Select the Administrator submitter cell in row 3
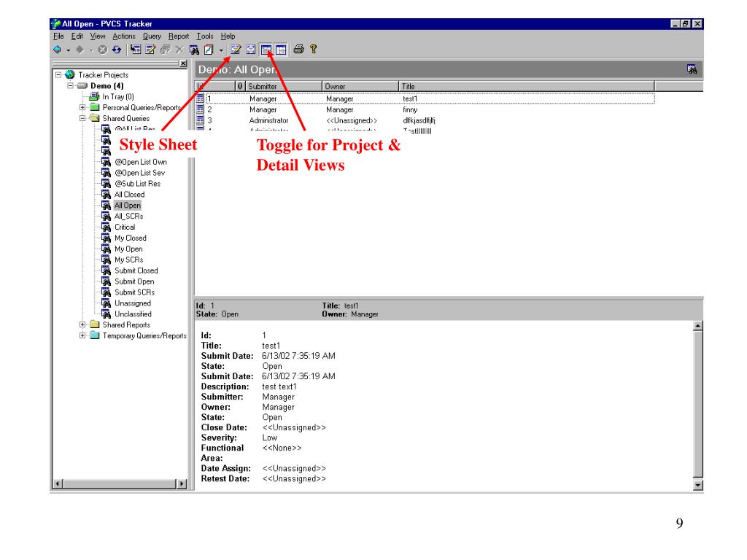Image resolution: width=747 pixels, height=560 pixels. 268,120
